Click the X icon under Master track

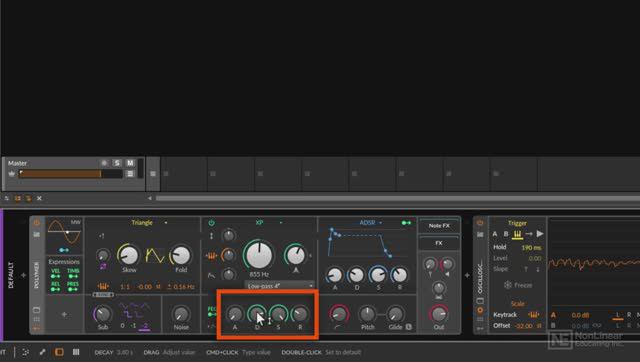[x=39, y=198]
